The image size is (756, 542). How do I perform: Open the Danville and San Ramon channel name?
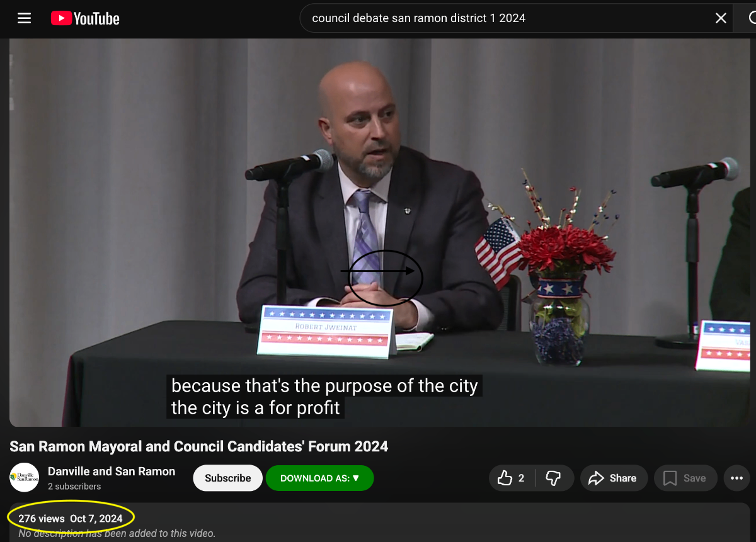[x=112, y=471]
